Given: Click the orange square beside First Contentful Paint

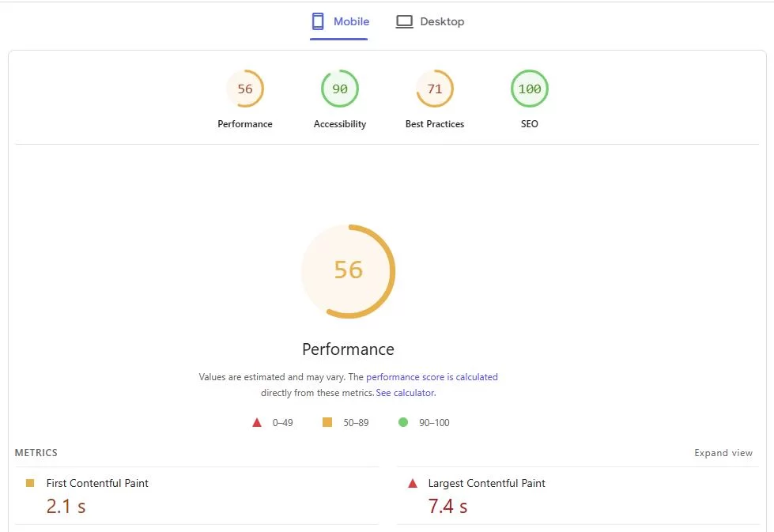Looking at the screenshot, I should point(30,482).
